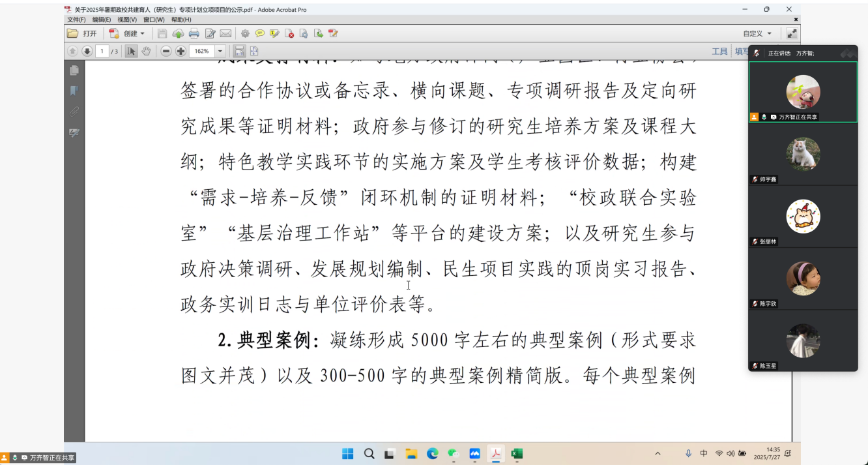
Task: Open the Bookmarks side panel
Action: coord(74,91)
